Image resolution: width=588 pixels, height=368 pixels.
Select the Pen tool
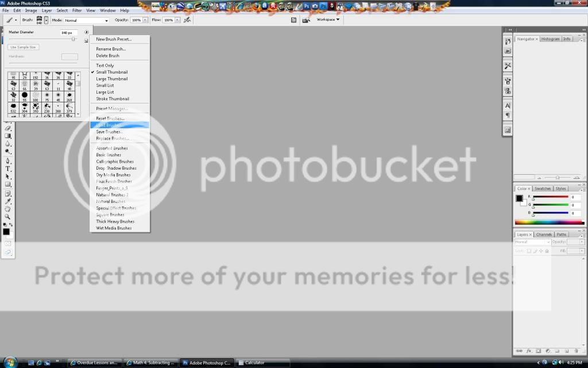[7, 161]
